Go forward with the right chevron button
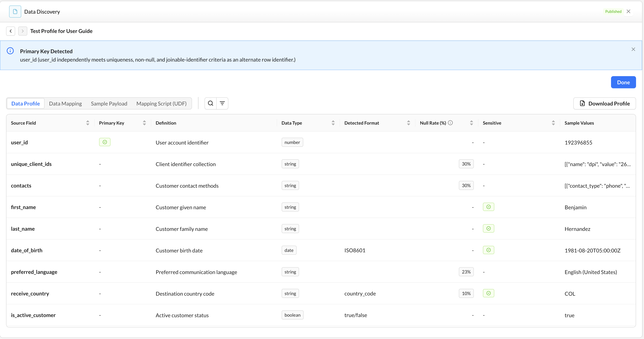The image size is (644, 339). pyautogui.click(x=23, y=31)
